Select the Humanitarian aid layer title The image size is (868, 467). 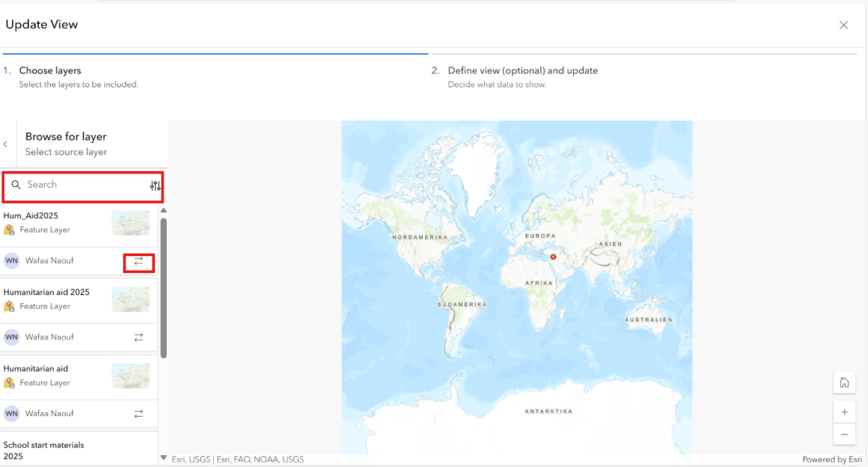point(35,368)
